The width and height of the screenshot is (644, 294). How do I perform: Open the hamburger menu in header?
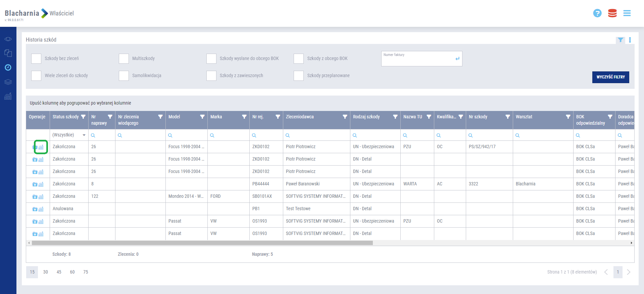(x=627, y=13)
